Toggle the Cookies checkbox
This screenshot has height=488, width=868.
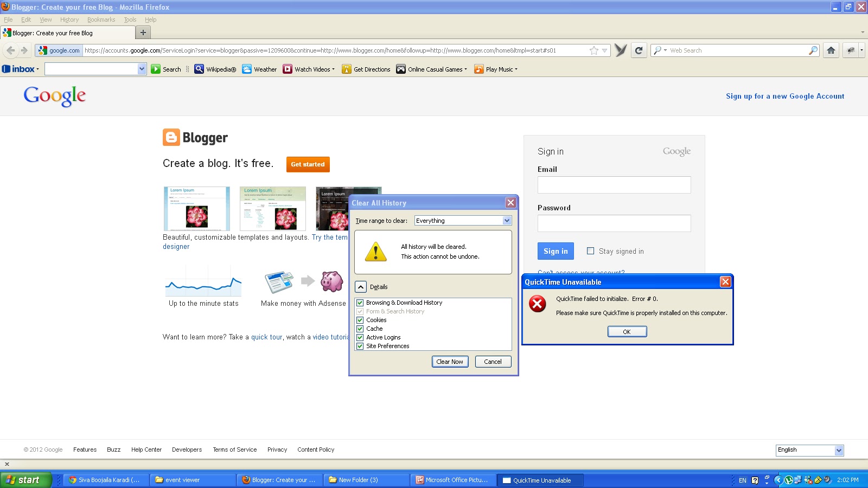pos(360,320)
